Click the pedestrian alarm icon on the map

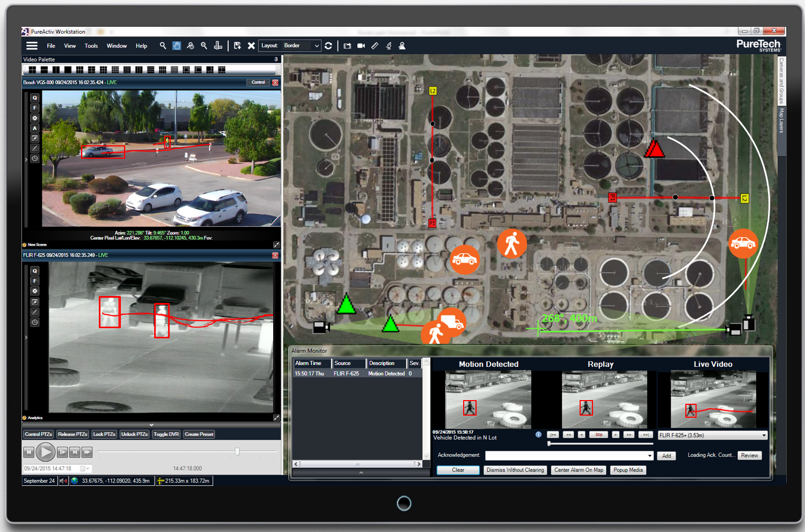511,243
